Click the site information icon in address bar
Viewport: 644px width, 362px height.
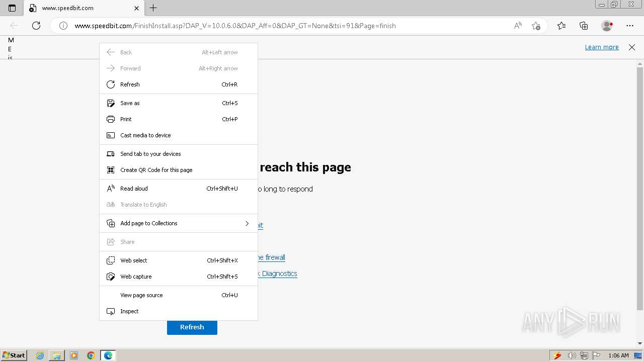pyautogui.click(x=63, y=26)
